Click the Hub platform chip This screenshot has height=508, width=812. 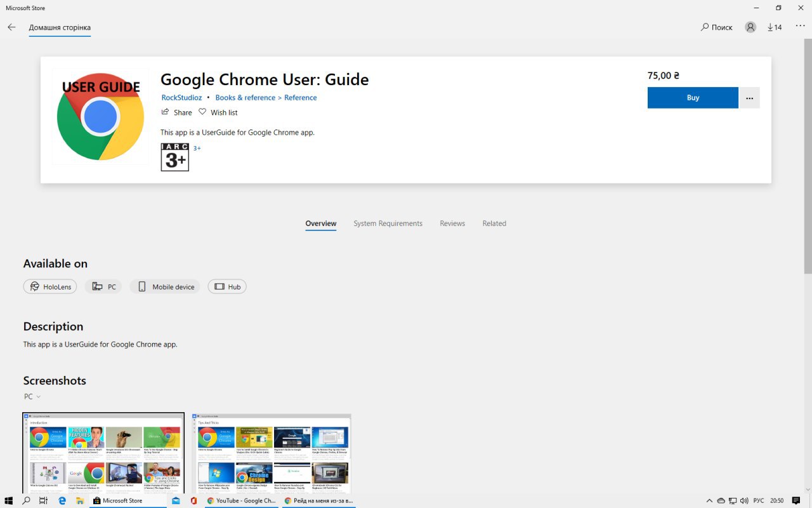click(x=227, y=286)
